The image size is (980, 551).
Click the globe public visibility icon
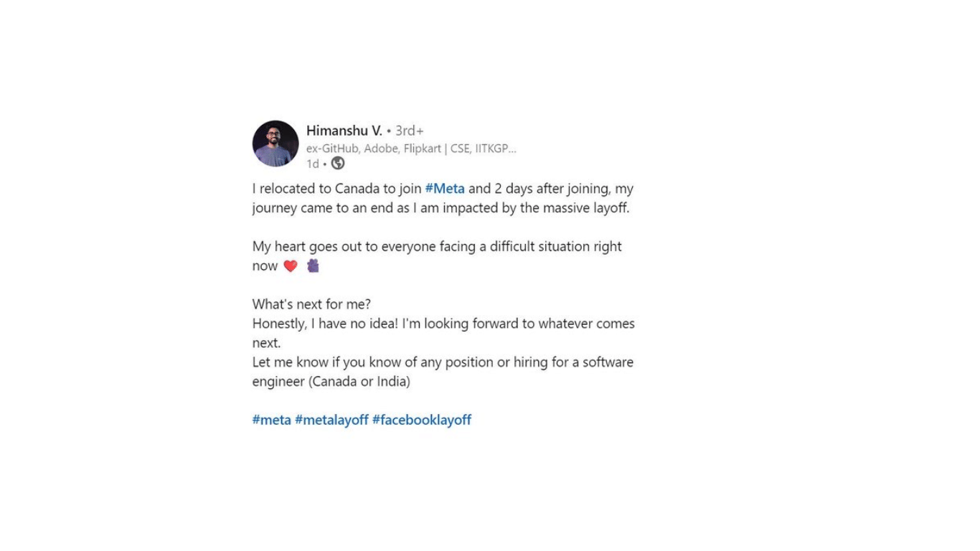[x=338, y=164]
